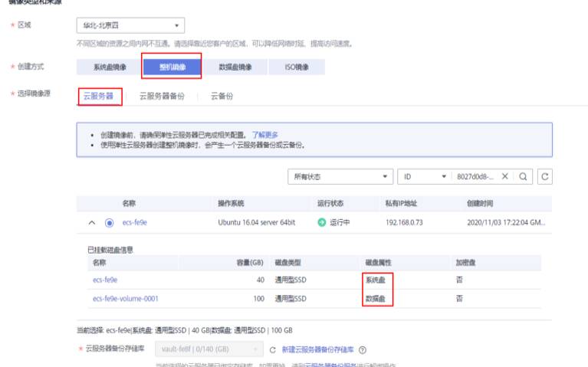Click the 系统盘 disk attribute cell
Viewport: 588px width, 367px height.
tap(376, 280)
